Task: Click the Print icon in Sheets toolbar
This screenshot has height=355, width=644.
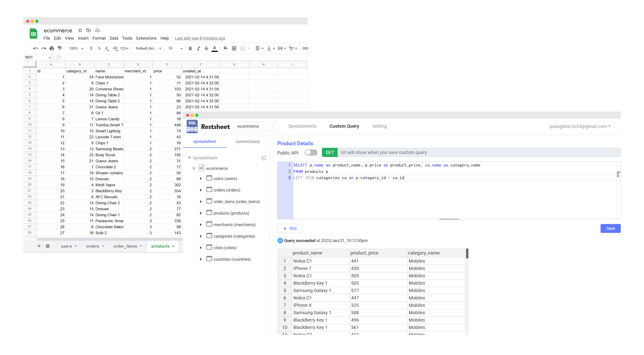Action: (52, 48)
